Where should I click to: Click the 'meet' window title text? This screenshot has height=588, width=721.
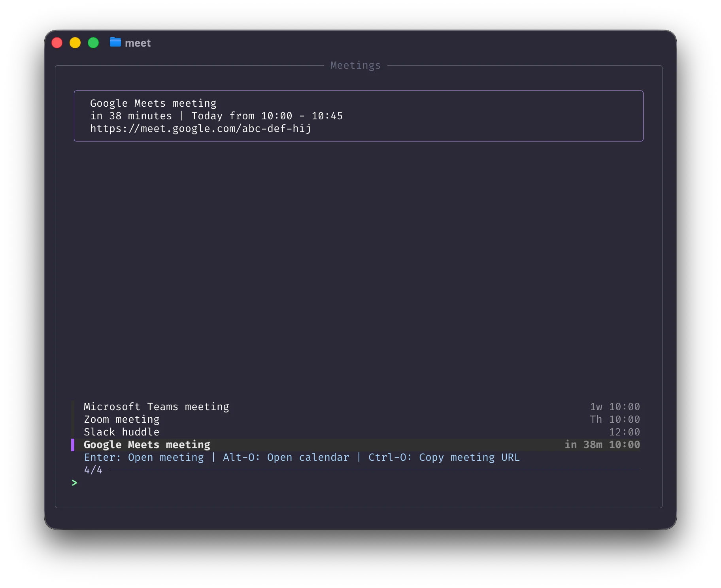coord(138,43)
